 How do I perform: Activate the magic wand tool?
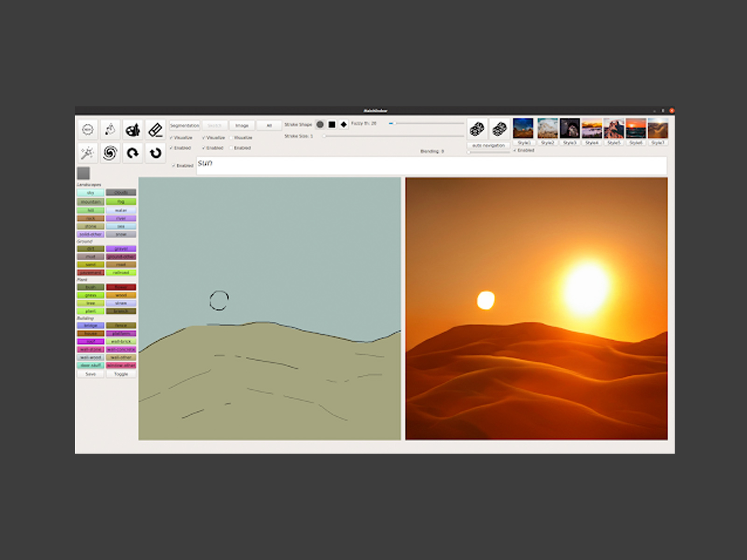coord(87,153)
